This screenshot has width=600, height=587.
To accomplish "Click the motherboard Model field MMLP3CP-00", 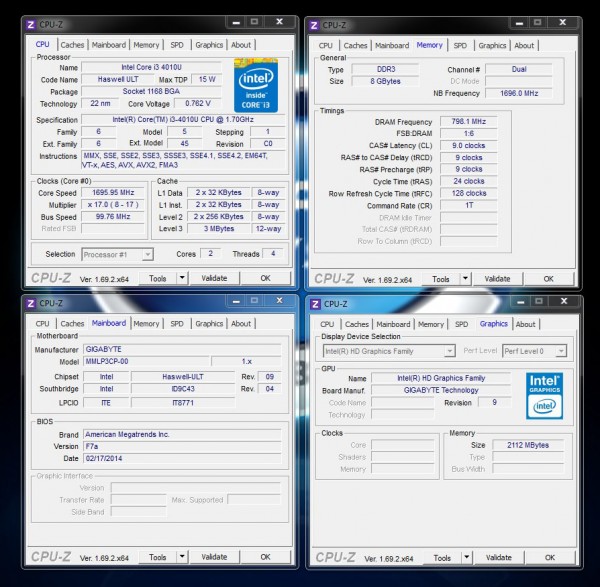I will click(146, 361).
